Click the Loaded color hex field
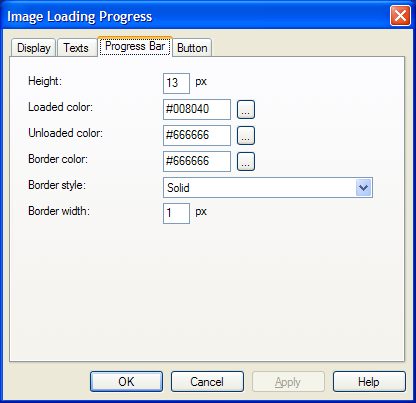The width and height of the screenshot is (416, 403). (197, 109)
